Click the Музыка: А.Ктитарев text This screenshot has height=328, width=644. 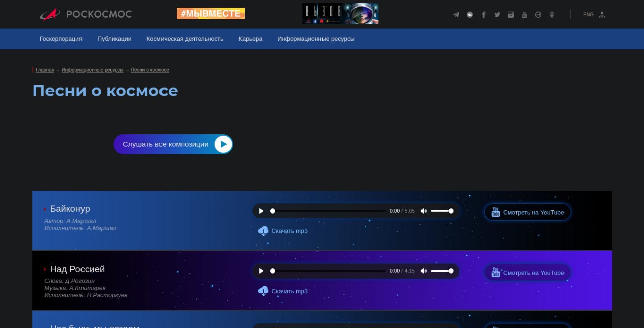[x=75, y=288]
